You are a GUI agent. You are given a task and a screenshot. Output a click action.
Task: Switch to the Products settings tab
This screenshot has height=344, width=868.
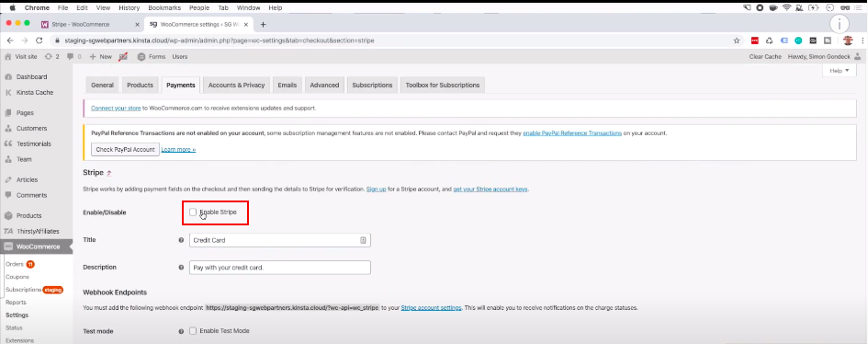coord(140,86)
